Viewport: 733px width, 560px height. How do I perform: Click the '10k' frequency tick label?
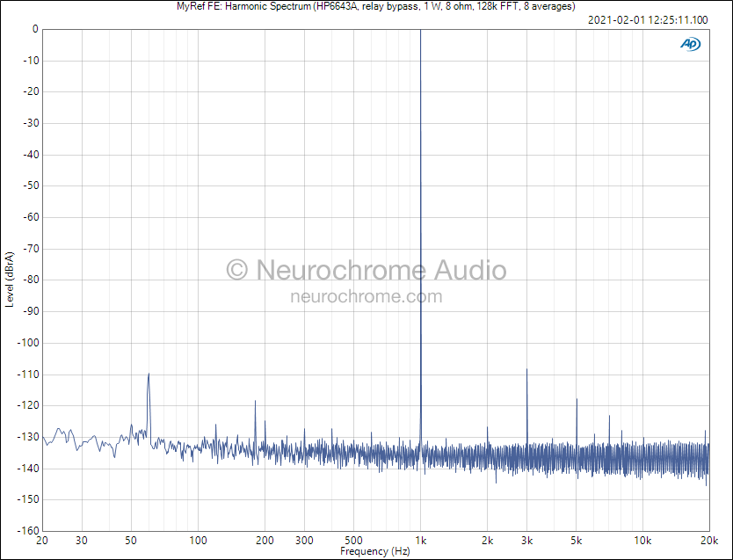642,541
